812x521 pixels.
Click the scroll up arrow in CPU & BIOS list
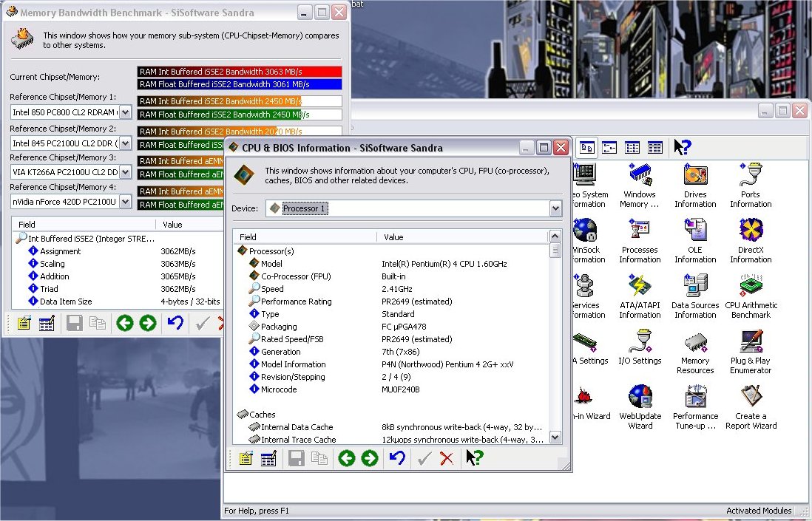coord(555,236)
